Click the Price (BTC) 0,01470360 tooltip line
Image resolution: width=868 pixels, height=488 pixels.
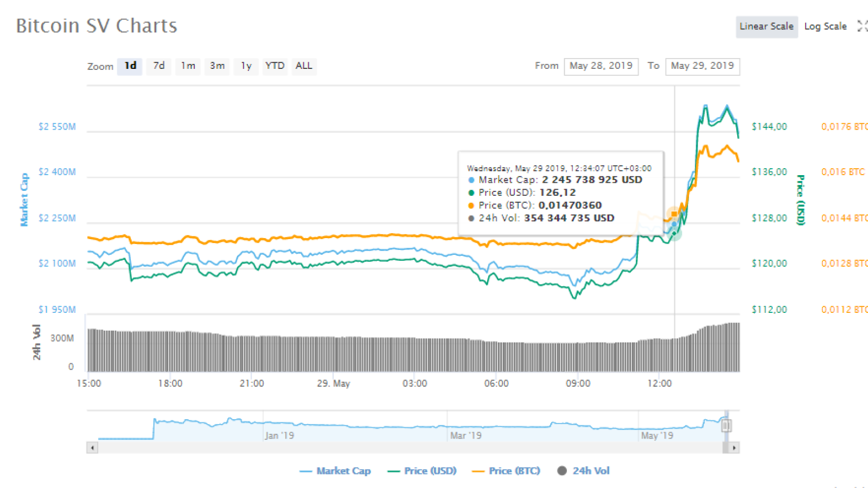(534, 206)
